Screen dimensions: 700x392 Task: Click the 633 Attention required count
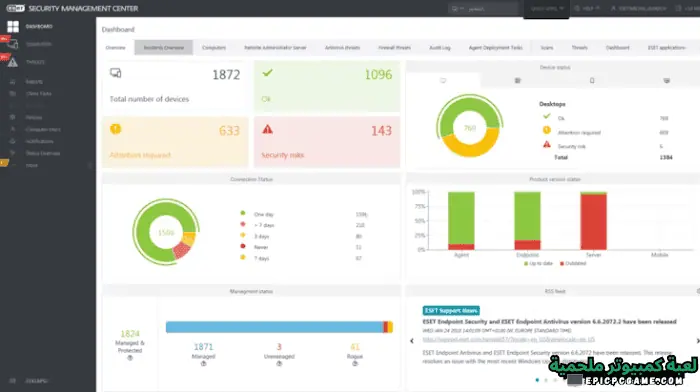pos(229,131)
